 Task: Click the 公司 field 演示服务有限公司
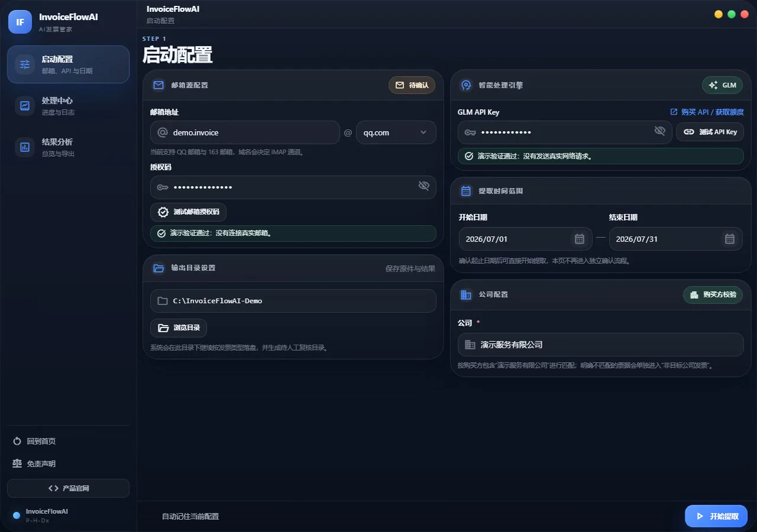click(x=601, y=345)
